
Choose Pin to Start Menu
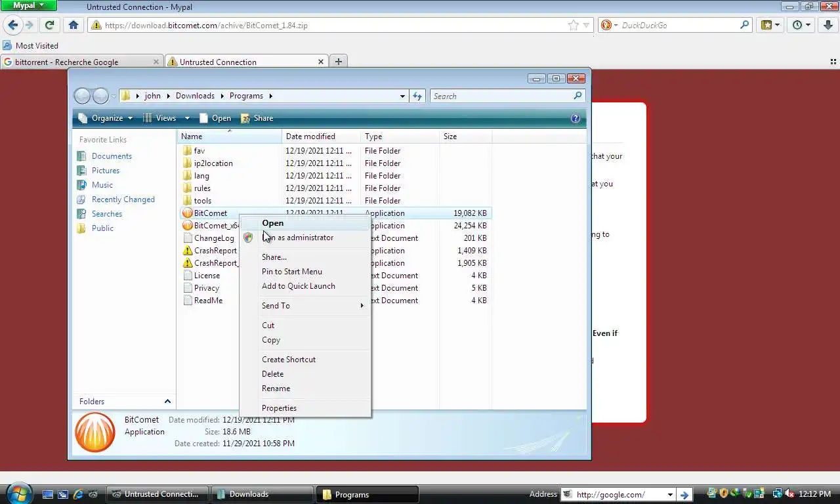click(305, 272)
